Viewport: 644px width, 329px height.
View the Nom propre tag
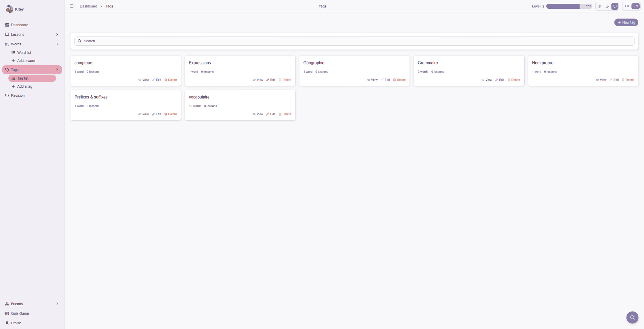click(x=601, y=80)
